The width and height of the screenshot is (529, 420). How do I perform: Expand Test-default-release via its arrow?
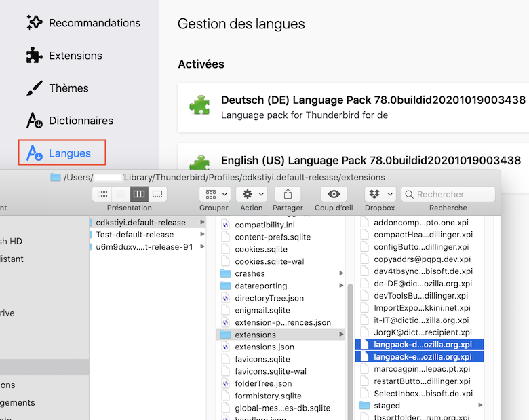[202, 234]
